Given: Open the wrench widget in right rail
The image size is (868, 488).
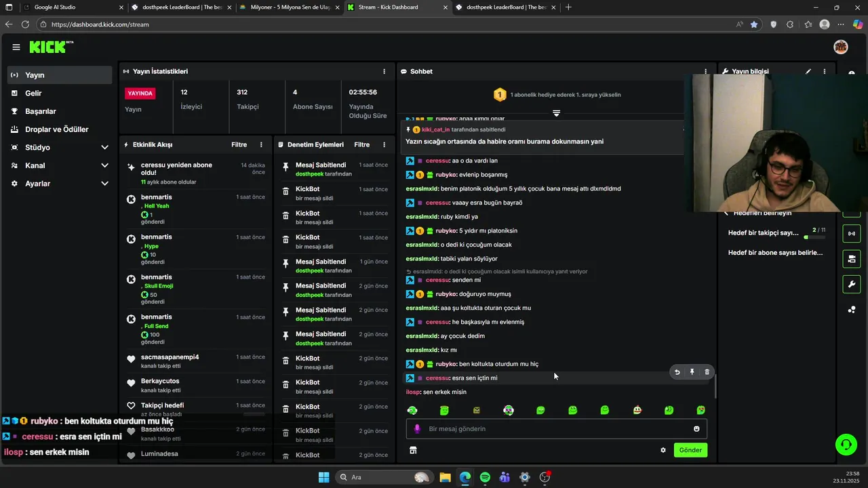Looking at the screenshot, I should tap(852, 284).
